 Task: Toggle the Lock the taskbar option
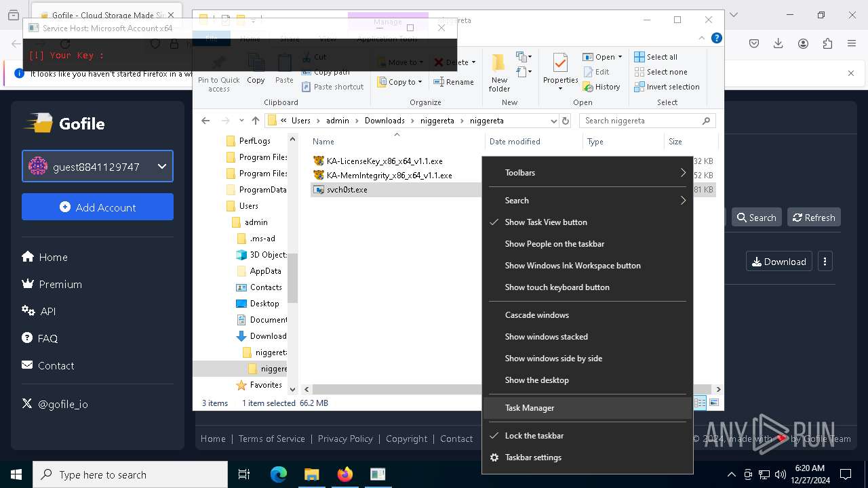pos(587,436)
